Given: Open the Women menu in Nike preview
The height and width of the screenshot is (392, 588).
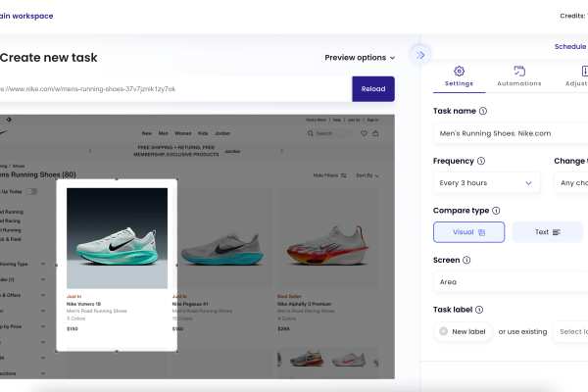Looking at the screenshot, I should tap(183, 133).
